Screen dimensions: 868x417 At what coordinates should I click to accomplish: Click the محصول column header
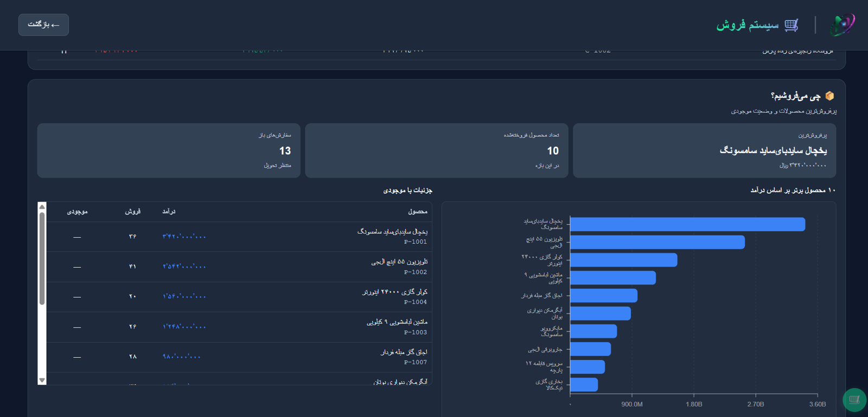pyautogui.click(x=418, y=212)
